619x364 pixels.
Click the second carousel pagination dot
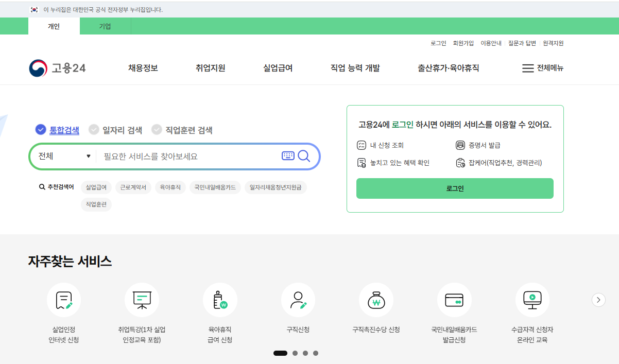coord(295,353)
